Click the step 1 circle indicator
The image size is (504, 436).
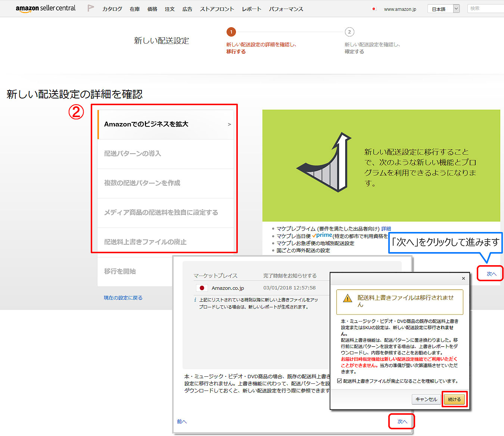pos(231,32)
